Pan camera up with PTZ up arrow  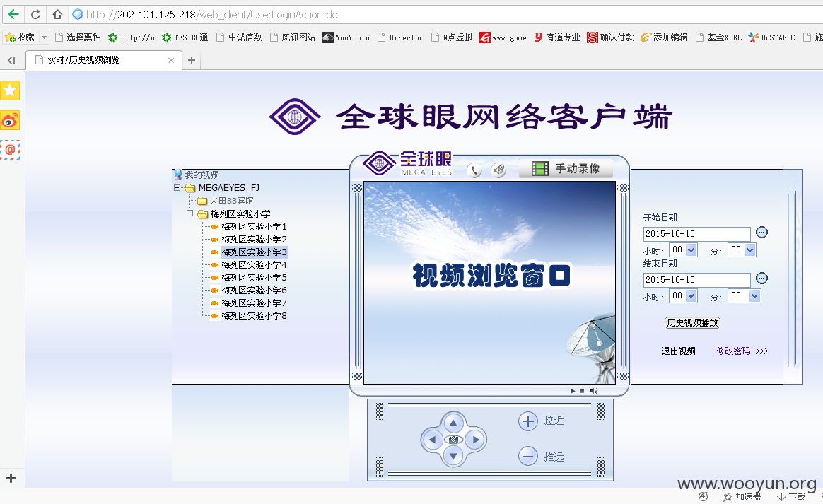453,423
